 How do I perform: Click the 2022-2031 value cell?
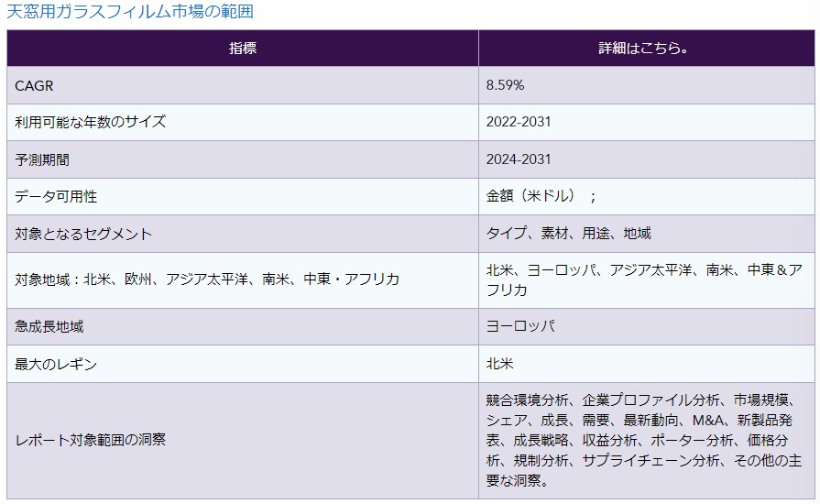coord(519,122)
